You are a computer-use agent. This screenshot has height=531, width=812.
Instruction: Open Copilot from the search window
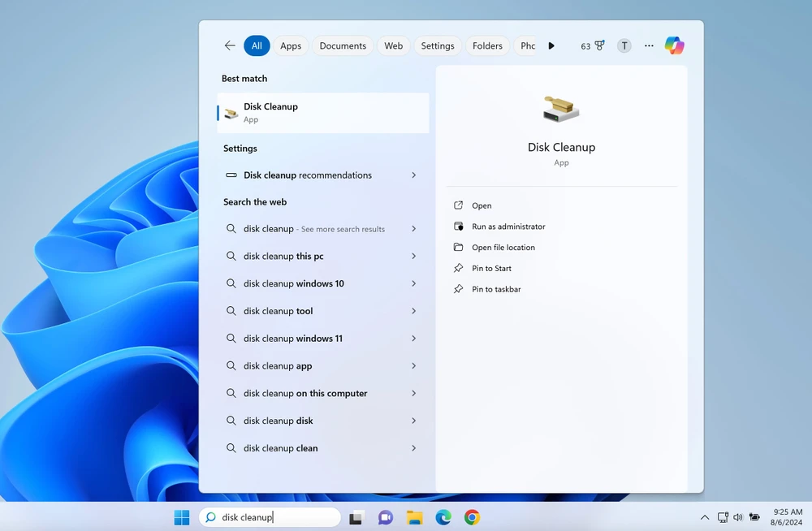tap(674, 45)
